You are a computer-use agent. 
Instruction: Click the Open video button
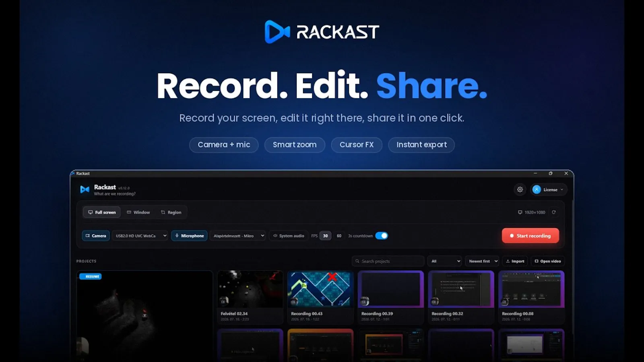click(548, 261)
